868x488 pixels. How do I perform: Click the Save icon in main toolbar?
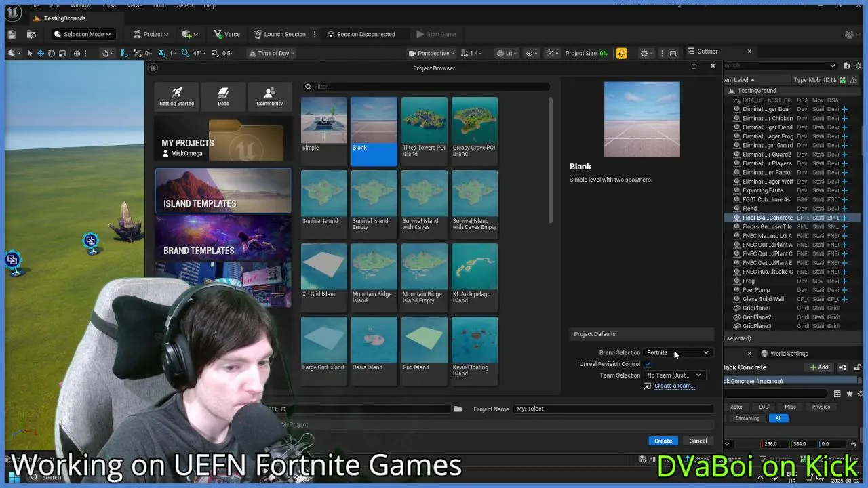click(x=12, y=34)
